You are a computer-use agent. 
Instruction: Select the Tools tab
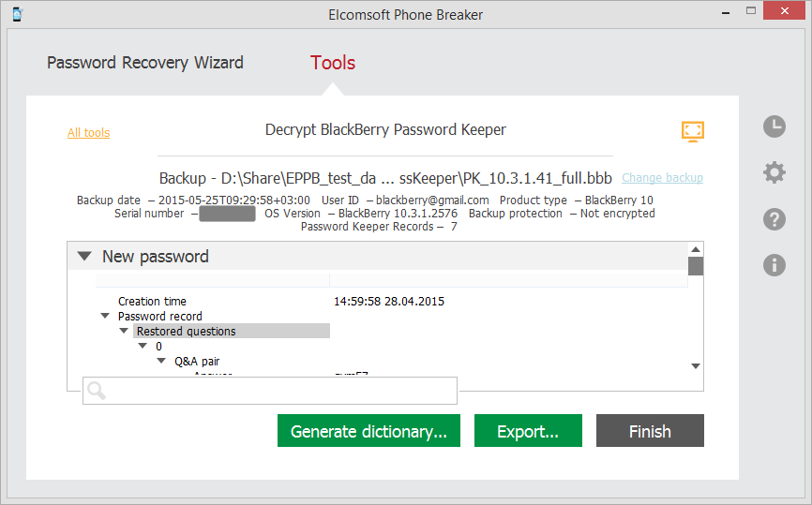point(333,64)
